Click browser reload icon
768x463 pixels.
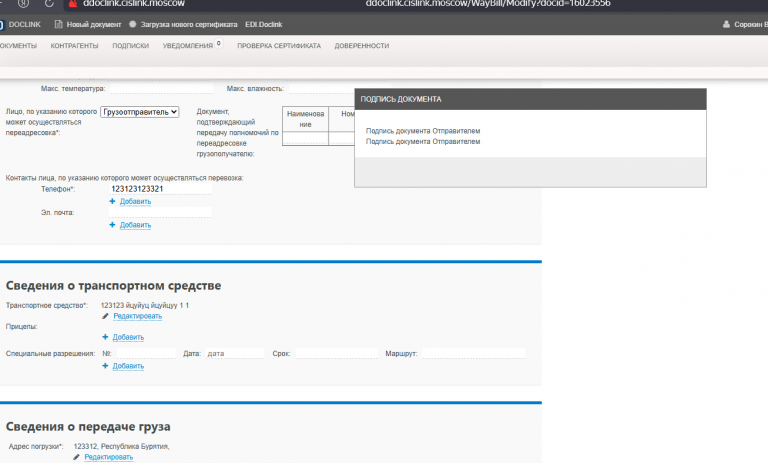pyautogui.click(x=49, y=3)
